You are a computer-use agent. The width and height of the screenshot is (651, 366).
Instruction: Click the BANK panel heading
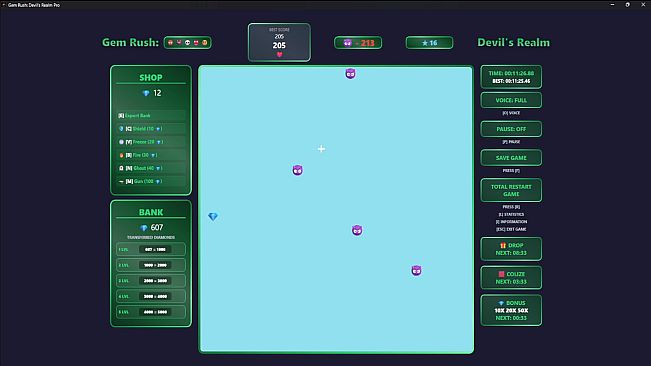pos(151,212)
